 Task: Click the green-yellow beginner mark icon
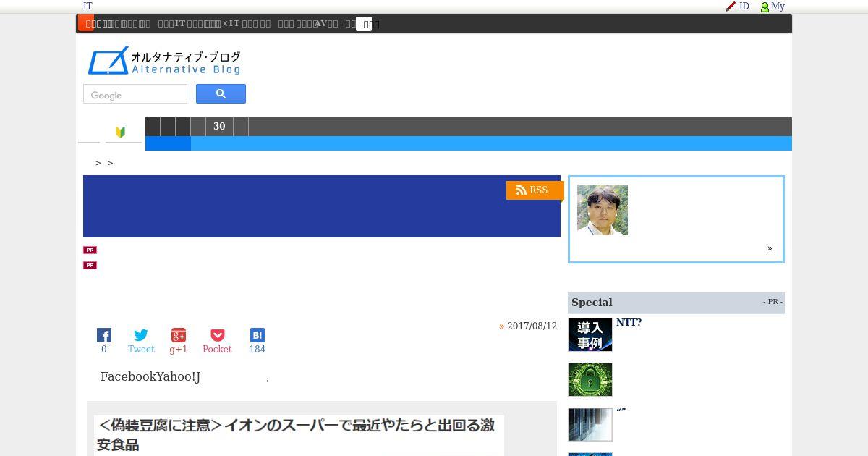[x=121, y=132]
